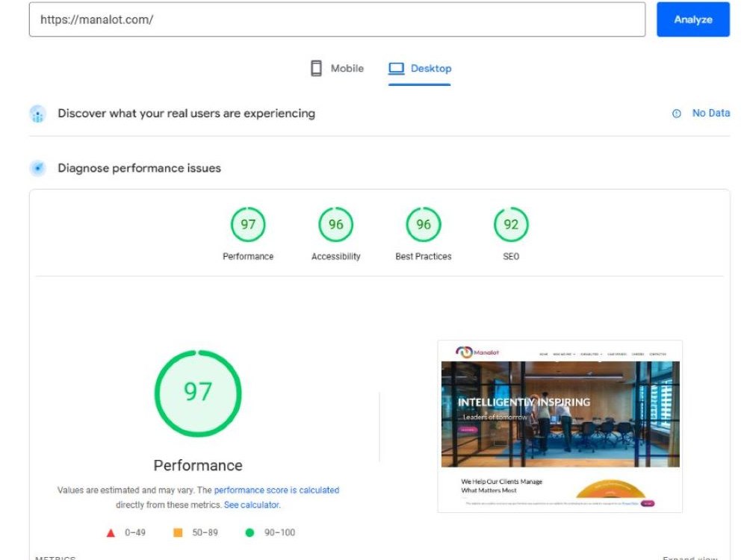
Task: Click the '0–49' legend text
Action: click(x=134, y=532)
